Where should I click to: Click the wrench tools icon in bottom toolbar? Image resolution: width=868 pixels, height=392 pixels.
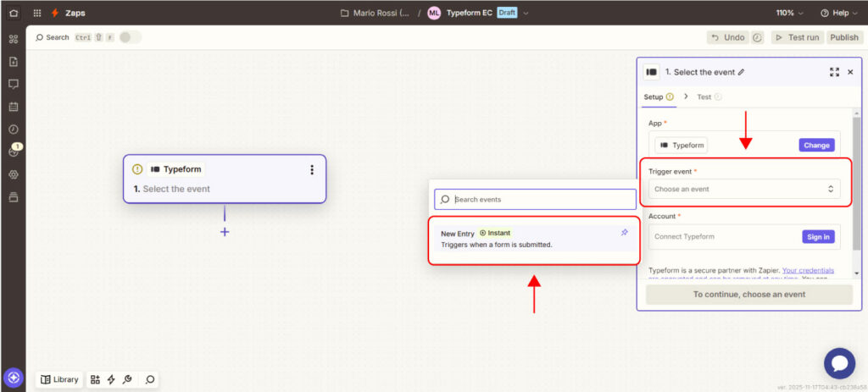tap(127, 379)
